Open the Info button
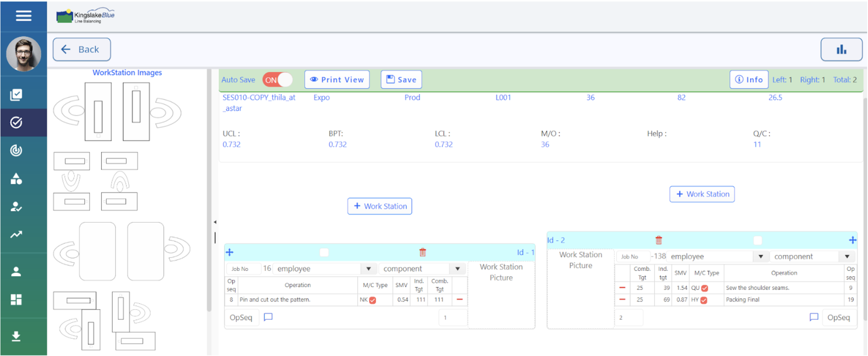This screenshot has width=868, height=356. point(749,80)
